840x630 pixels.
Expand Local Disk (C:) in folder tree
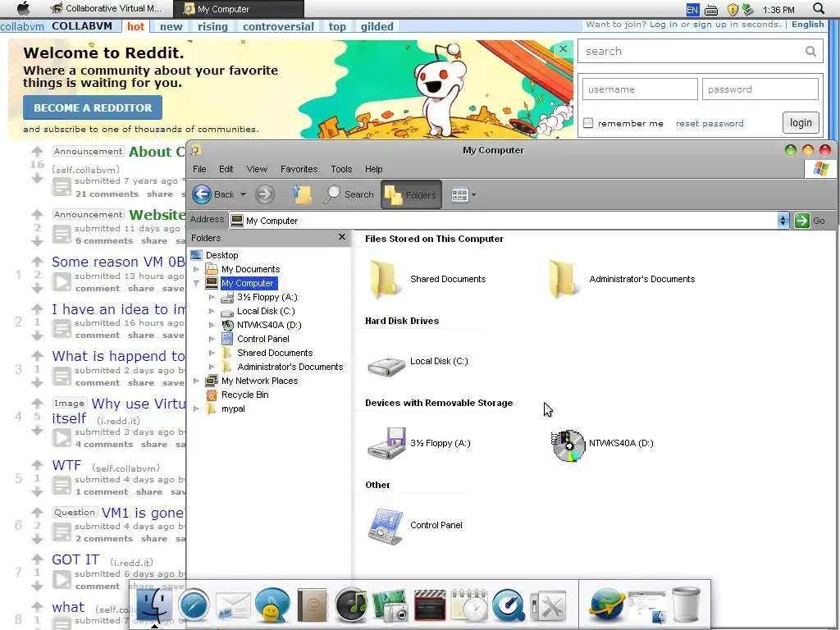point(212,311)
